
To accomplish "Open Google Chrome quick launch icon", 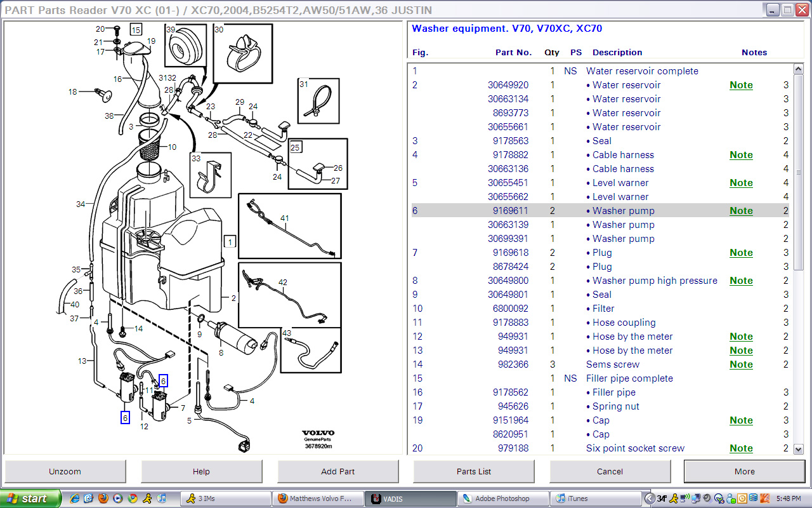I will 133,498.
